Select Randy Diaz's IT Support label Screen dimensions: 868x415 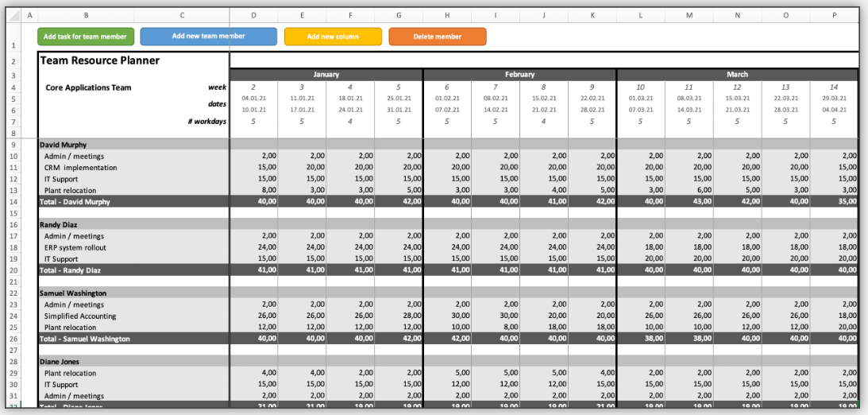61,258
